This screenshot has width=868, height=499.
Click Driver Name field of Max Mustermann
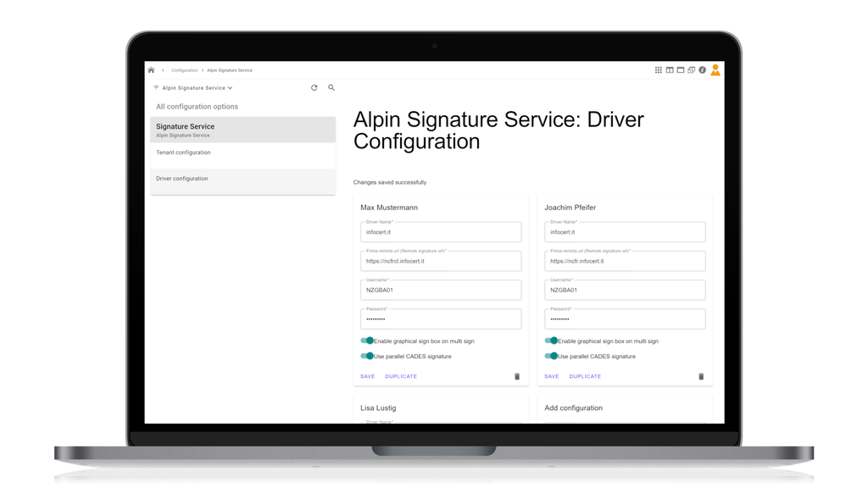coord(441,232)
